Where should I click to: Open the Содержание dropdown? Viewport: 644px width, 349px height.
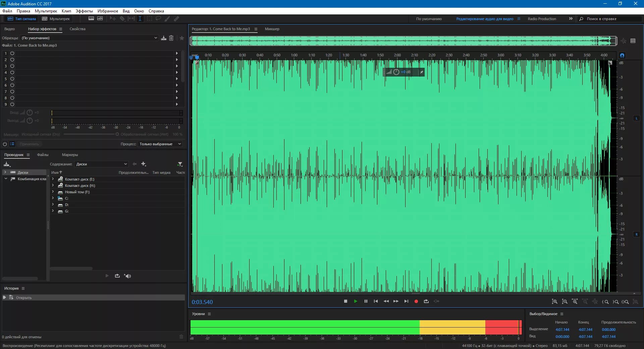101,164
